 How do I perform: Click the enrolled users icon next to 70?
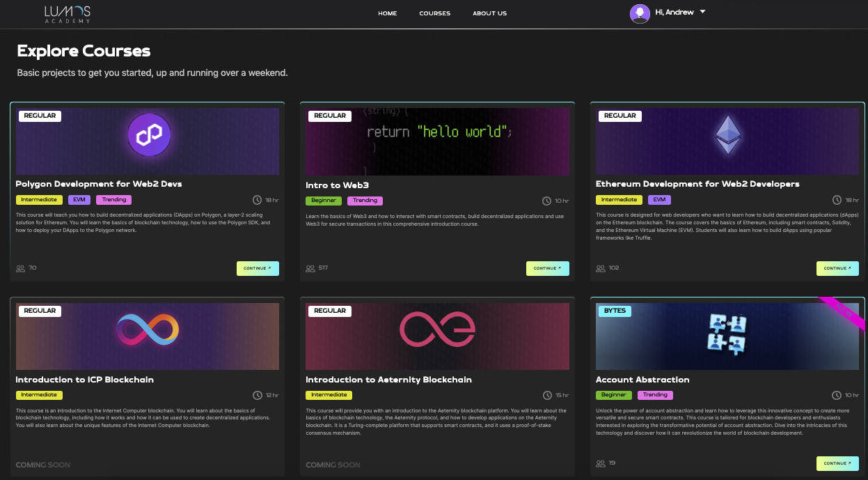pos(20,268)
